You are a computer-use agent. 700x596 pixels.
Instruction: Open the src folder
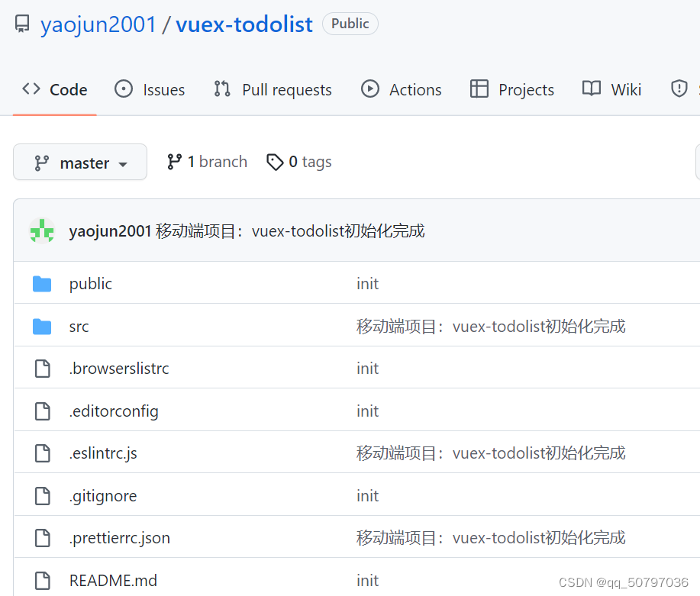[x=79, y=327]
